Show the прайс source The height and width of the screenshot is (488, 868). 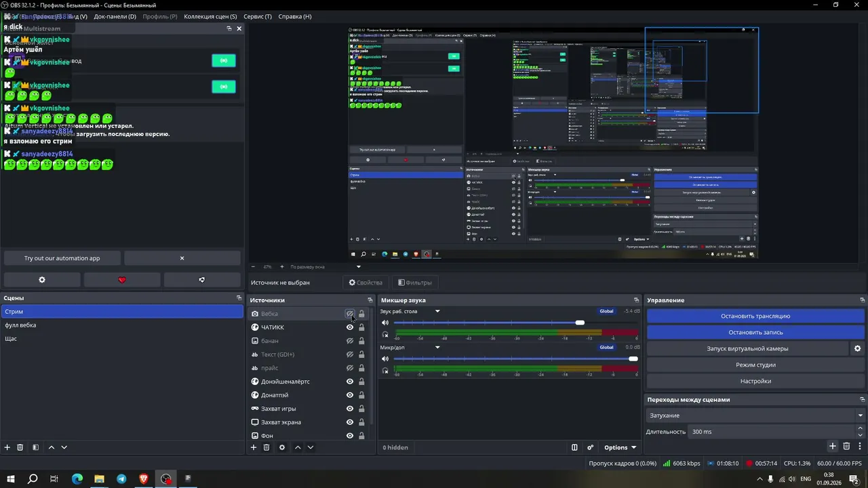350,368
